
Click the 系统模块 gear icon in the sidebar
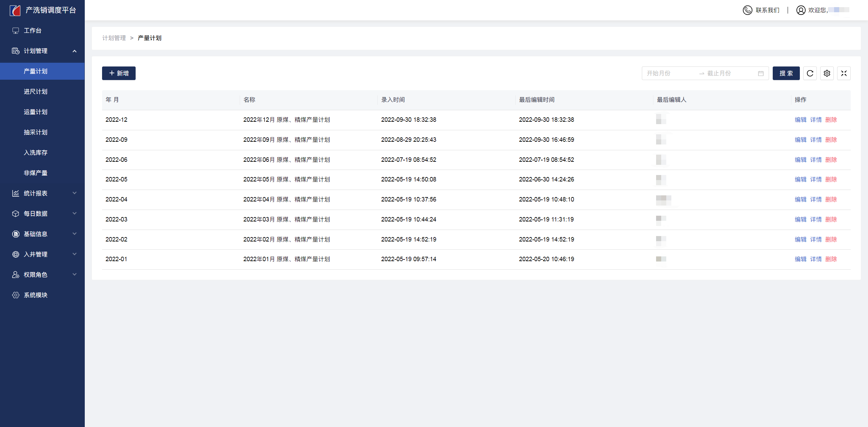(16, 295)
